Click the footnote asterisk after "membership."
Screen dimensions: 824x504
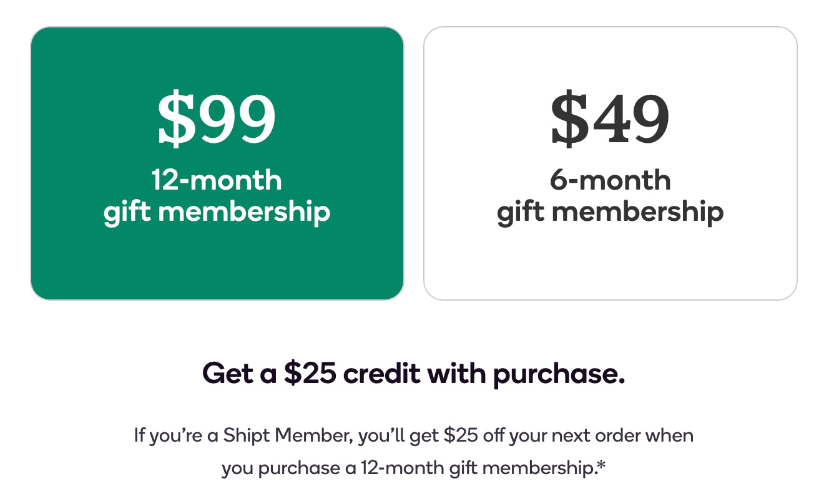[601, 466]
